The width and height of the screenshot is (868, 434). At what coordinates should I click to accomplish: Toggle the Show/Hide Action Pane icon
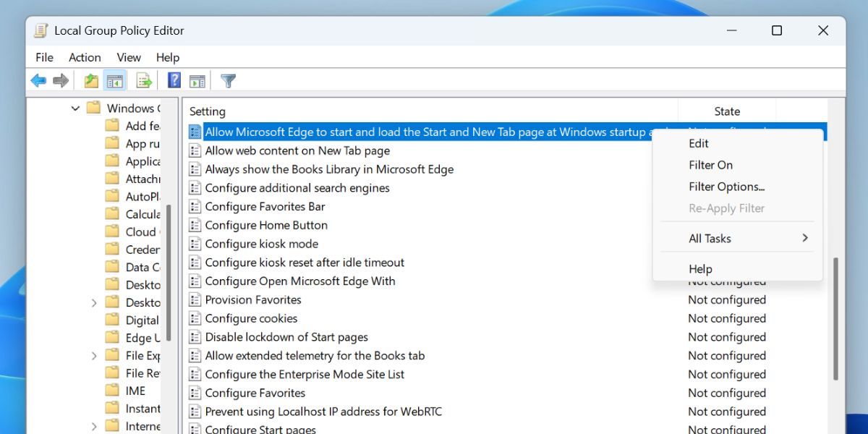(x=197, y=80)
